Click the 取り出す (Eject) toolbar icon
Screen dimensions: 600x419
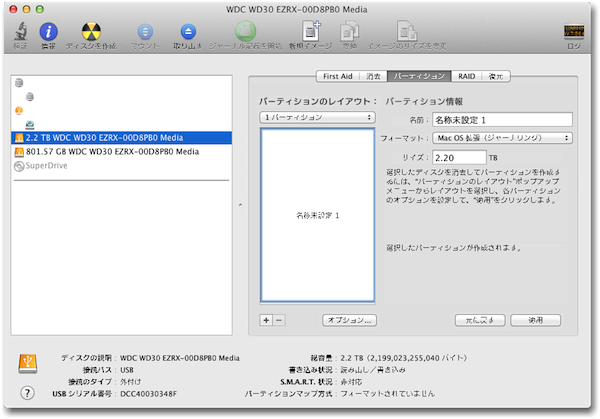click(x=190, y=35)
